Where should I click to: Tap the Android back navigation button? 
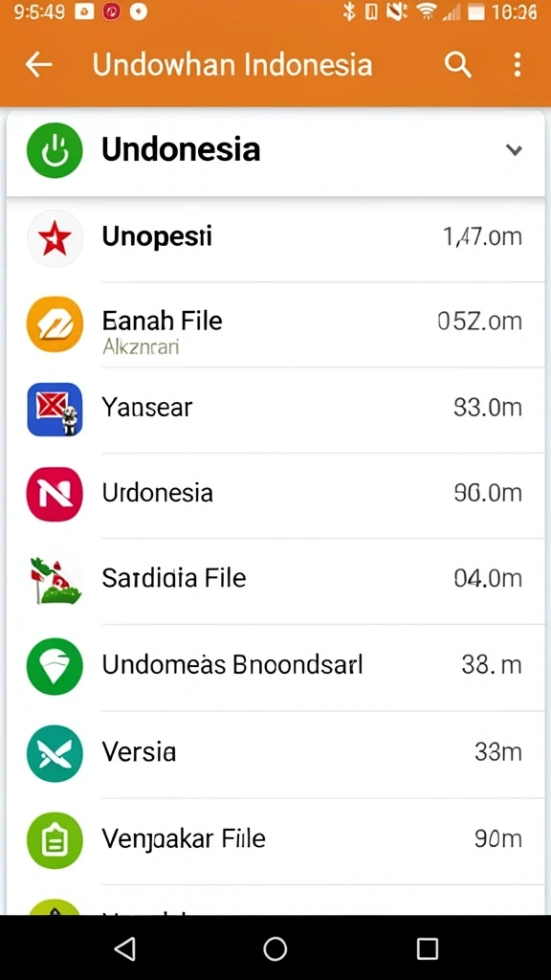click(x=125, y=948)
